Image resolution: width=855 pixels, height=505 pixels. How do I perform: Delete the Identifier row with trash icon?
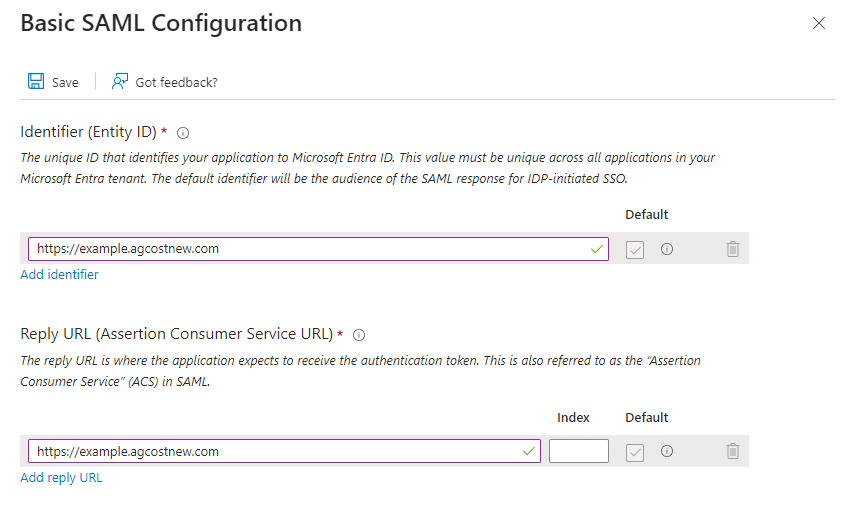click(x=733, y=249)
